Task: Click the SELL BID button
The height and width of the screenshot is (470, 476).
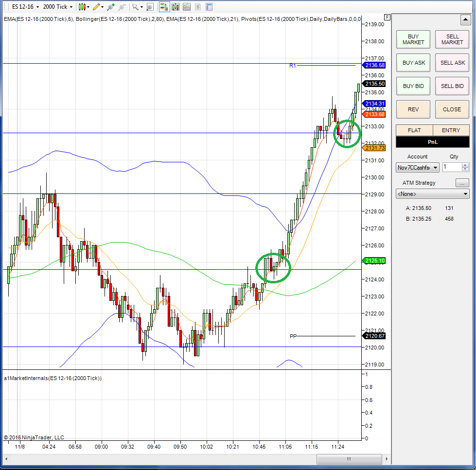Action: pyautogui.click(x=452, y=86)
